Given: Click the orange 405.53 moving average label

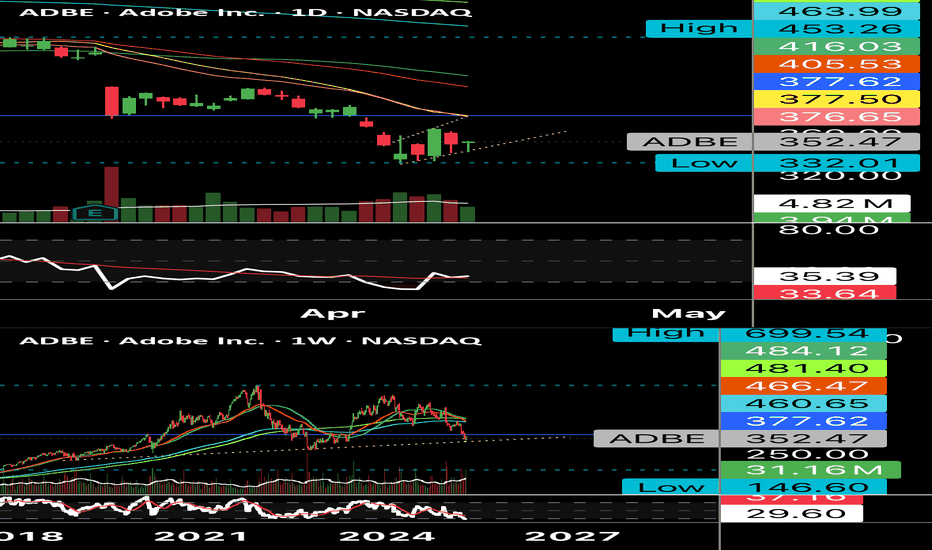Looking at the screenshot, I should (x=836, y=64).
